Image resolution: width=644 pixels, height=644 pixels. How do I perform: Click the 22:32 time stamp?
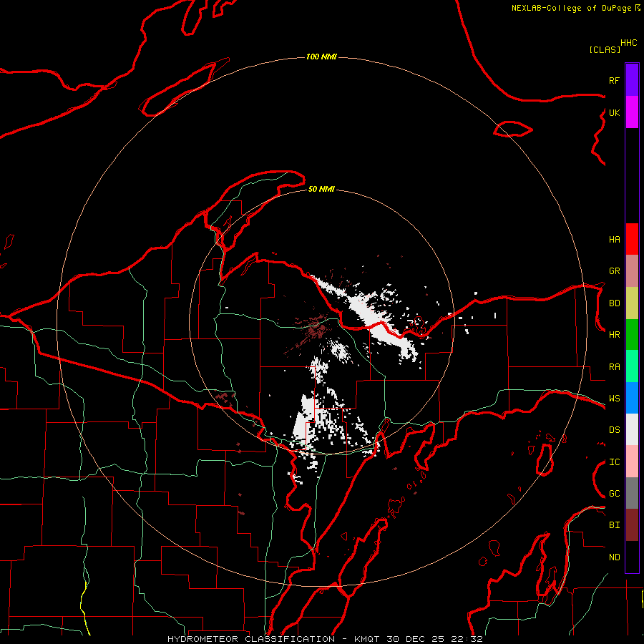coord(467,639)
